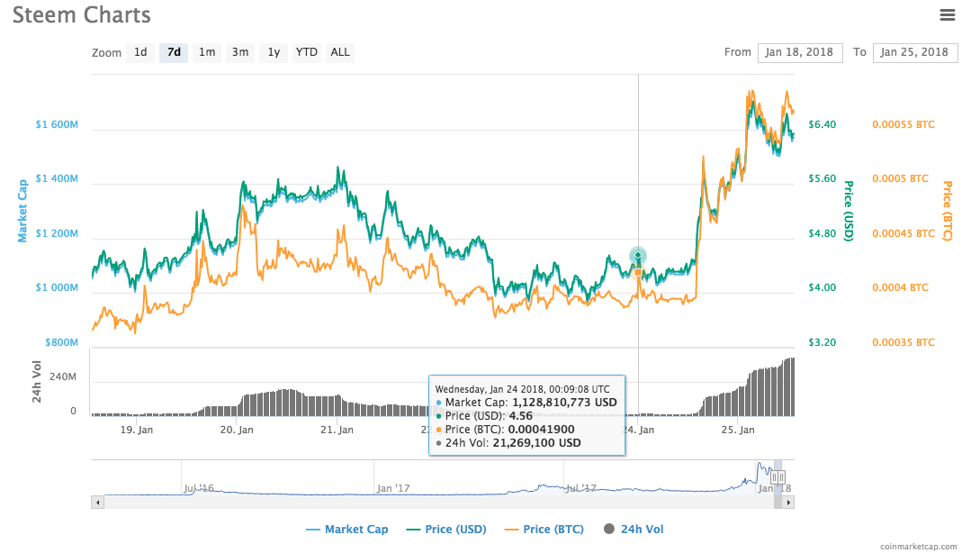Show ALL time range
Viewport: 980px width, 553px height.
340,52
